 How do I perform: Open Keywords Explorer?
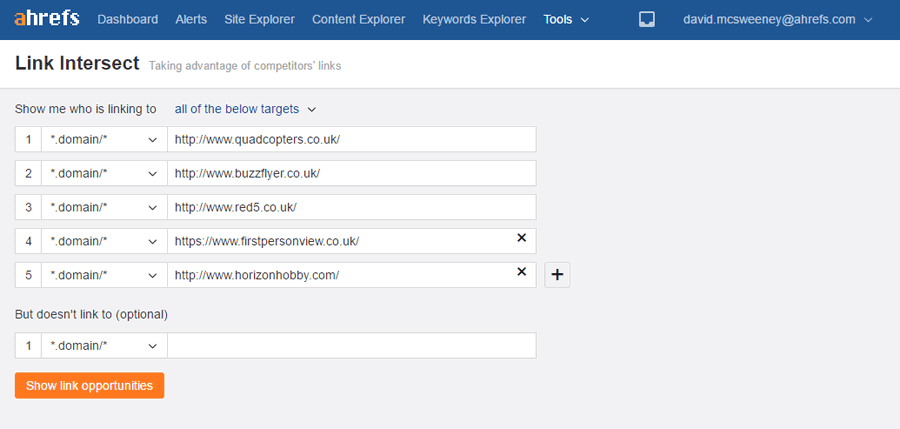(x=474, y=20)
